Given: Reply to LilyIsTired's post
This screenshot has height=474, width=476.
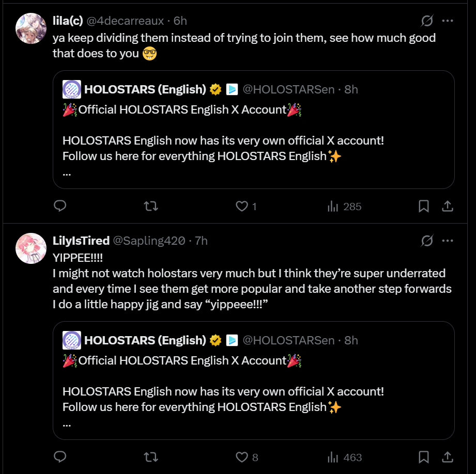Looking at the screenshot, I should 60,457.
